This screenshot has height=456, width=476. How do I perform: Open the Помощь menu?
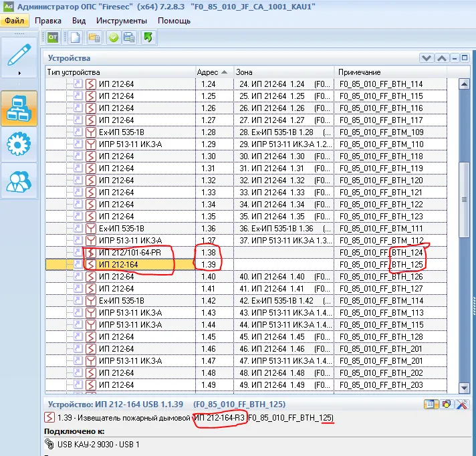pyautogui.click(x=174, y=21)
